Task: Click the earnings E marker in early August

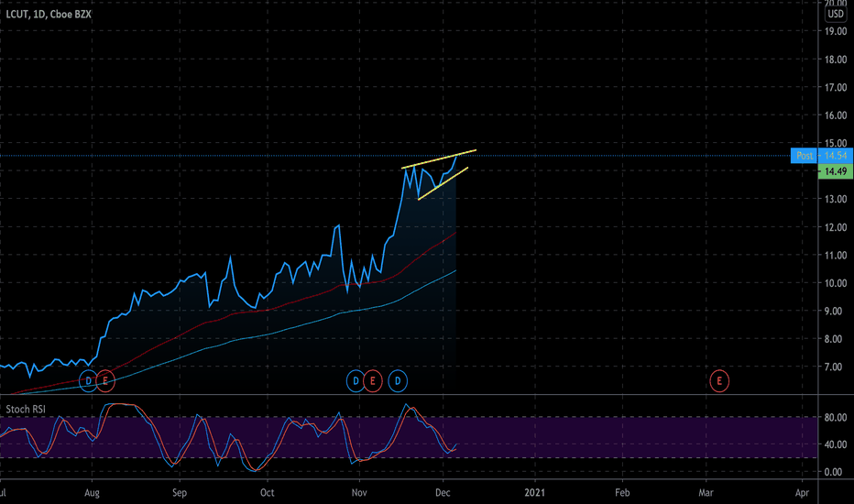Action: click(x=105, y=381)
